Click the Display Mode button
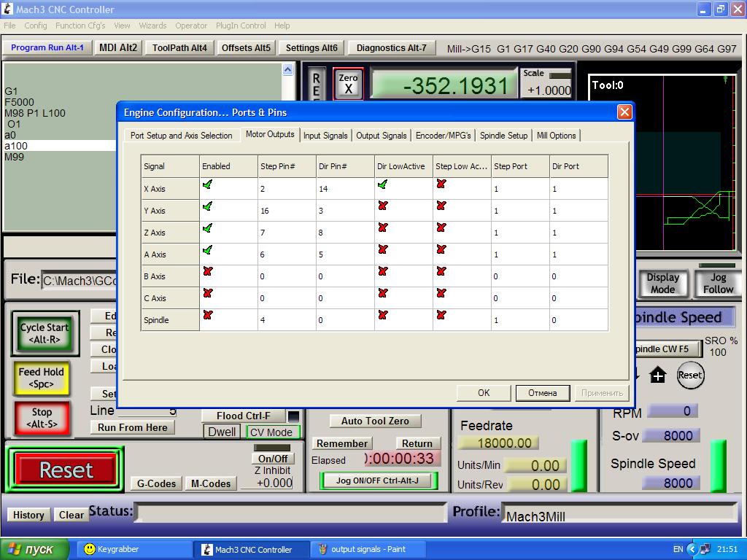 (662, 284)
